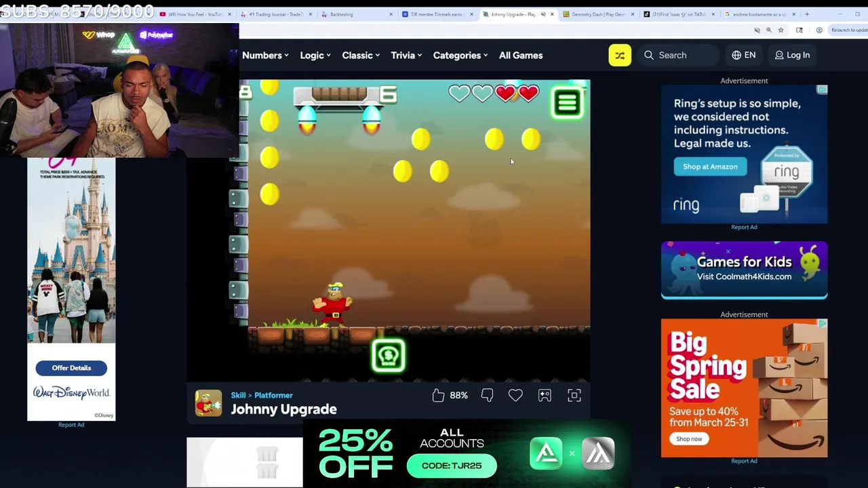Click the Johnny Upgrade game title

(x=283, y=409)
